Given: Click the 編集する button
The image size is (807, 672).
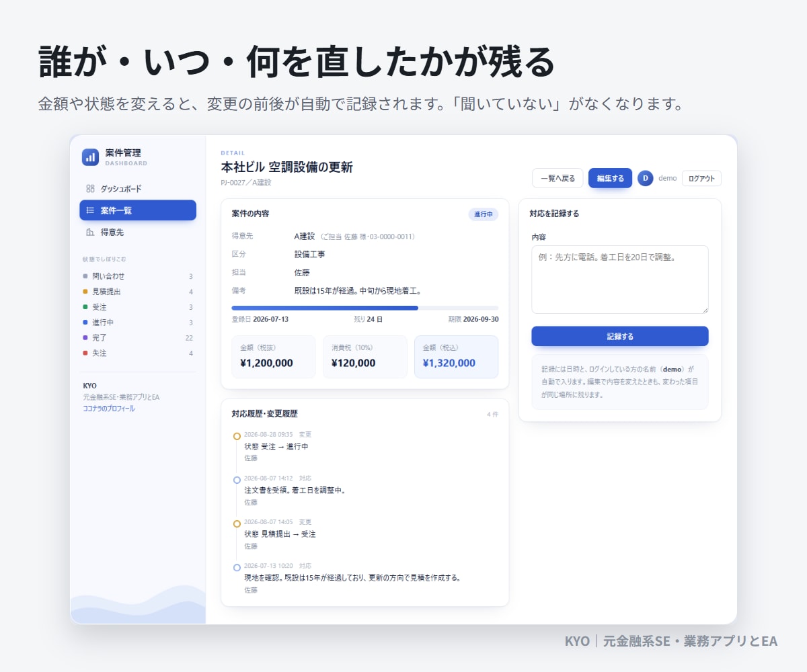Looking at the screenshot, I should [610, 178].
